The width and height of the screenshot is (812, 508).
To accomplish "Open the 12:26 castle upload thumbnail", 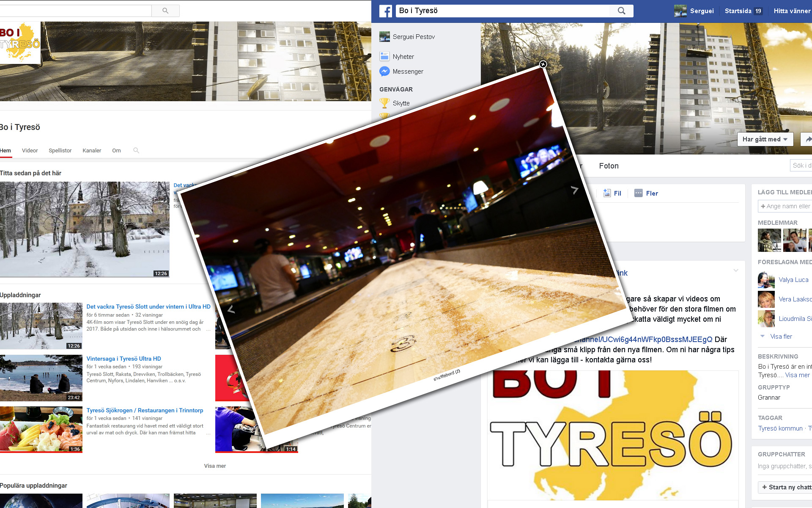I will [x=41, y=326].
